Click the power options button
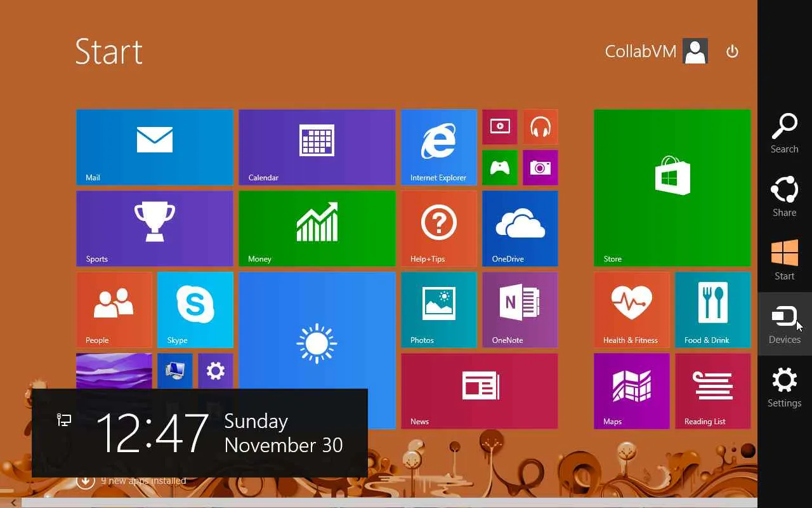Screen dimensions: 812x508 tap(732, 51)
